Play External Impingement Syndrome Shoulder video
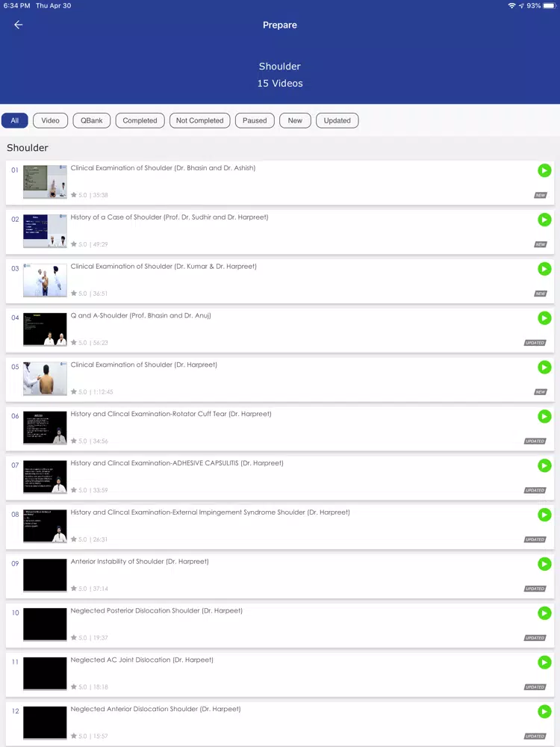This screenshot has height=747, width=560. (544, 515)
